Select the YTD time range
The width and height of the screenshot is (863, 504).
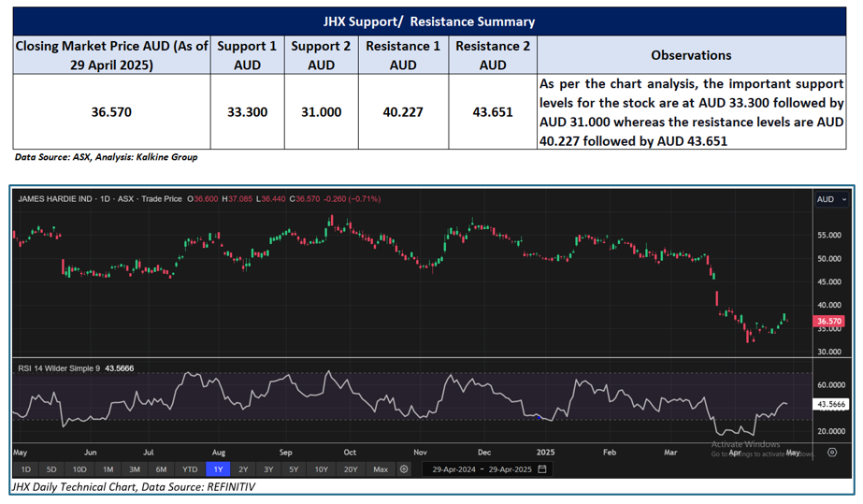click(x=190, y=469)
